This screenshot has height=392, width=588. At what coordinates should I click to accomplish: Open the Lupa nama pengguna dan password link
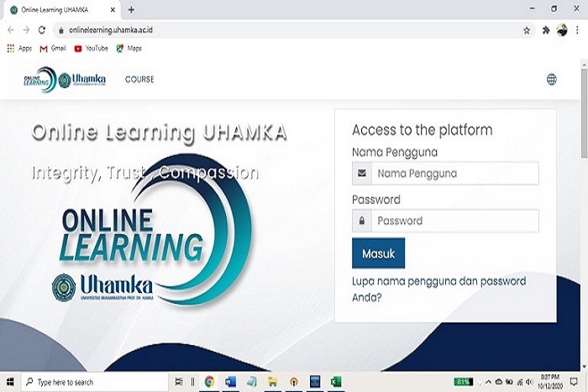pos(438,290)
